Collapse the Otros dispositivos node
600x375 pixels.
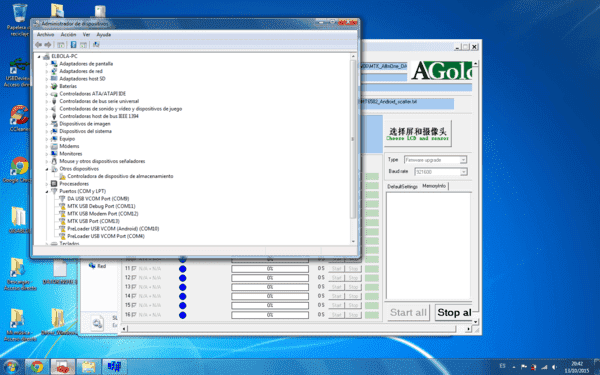coord(47,169)
